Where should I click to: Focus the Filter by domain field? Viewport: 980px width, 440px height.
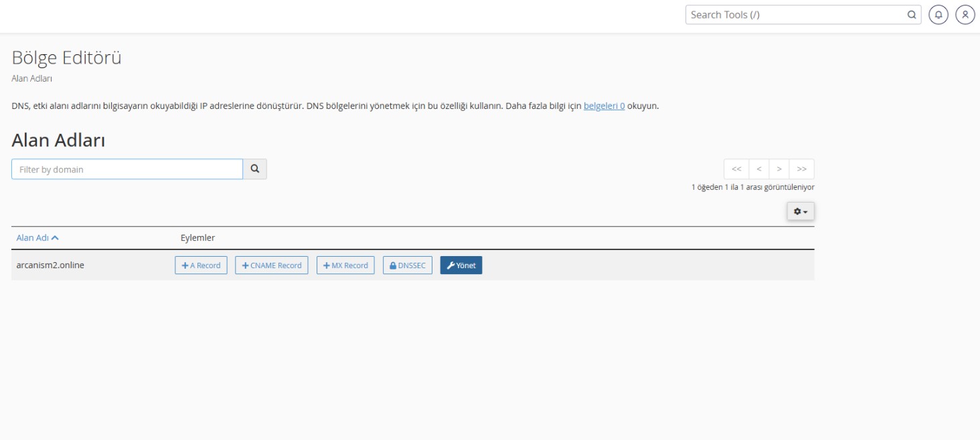point(127,169)
